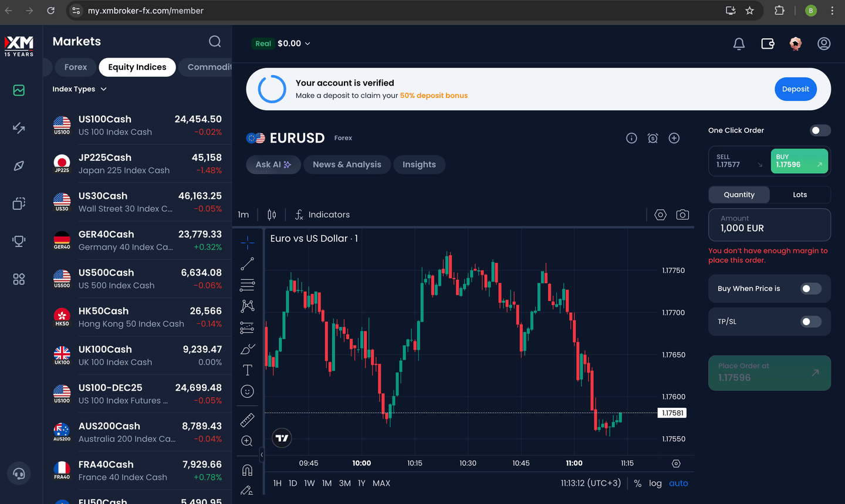Viewport: 845px width, 504px height.
Task: Select the crosshair cursor tool
Action: click(248, 242)
